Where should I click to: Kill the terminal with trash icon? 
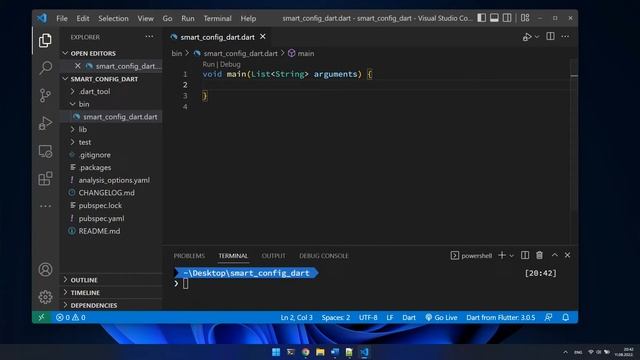coord(539,255)
